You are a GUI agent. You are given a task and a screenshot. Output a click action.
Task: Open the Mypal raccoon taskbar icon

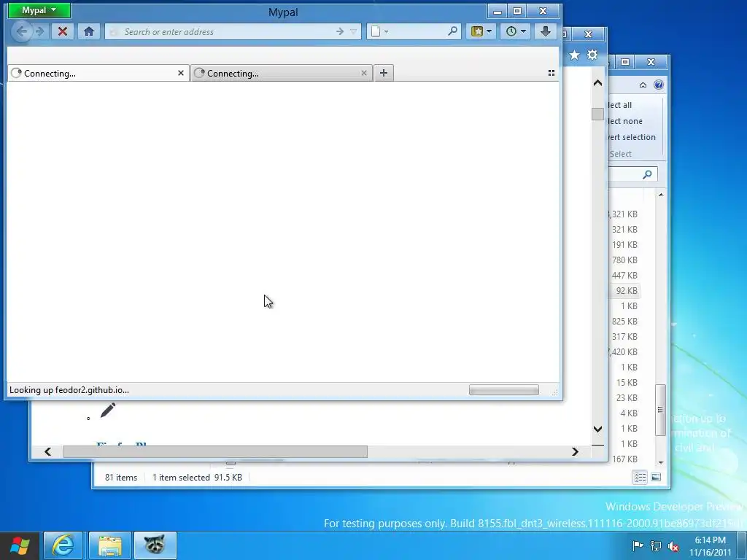click(155, 545)
